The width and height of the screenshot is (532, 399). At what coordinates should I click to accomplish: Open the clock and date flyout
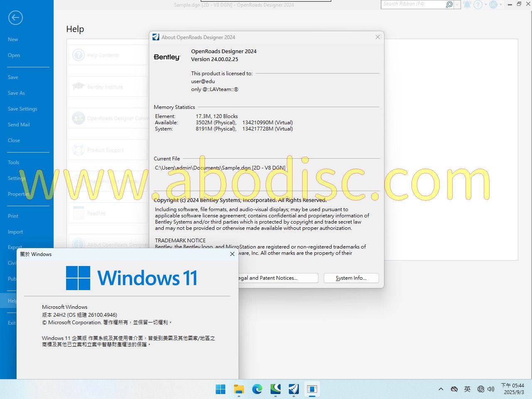tap(512, 389)
